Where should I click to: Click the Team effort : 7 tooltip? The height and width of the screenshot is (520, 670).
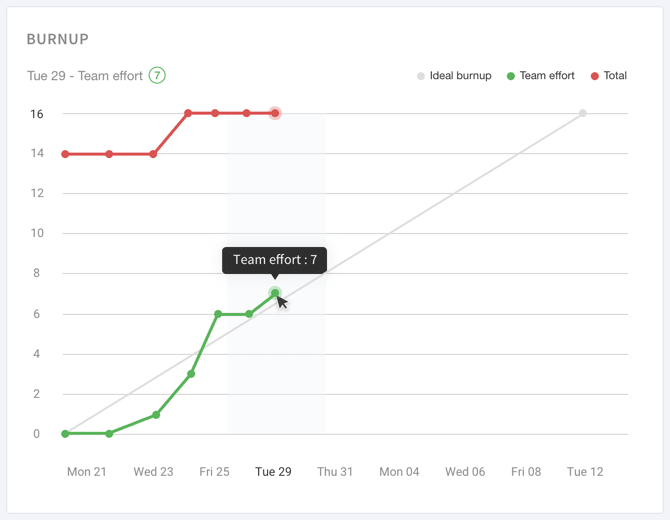(x=275, y=260)
